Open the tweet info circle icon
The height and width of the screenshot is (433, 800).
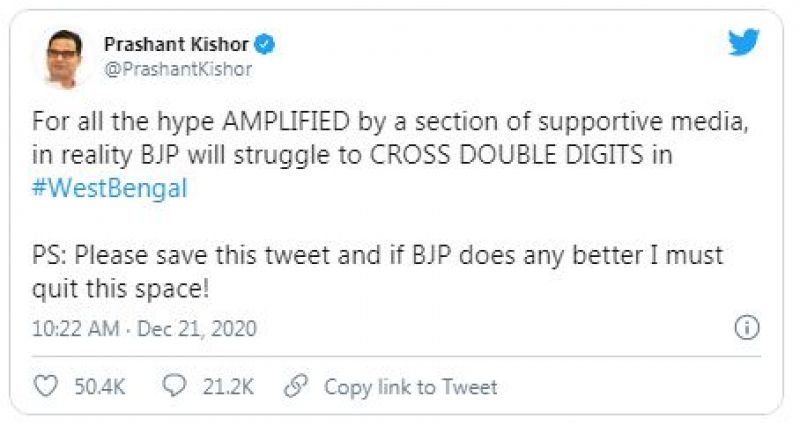[746, 327]
